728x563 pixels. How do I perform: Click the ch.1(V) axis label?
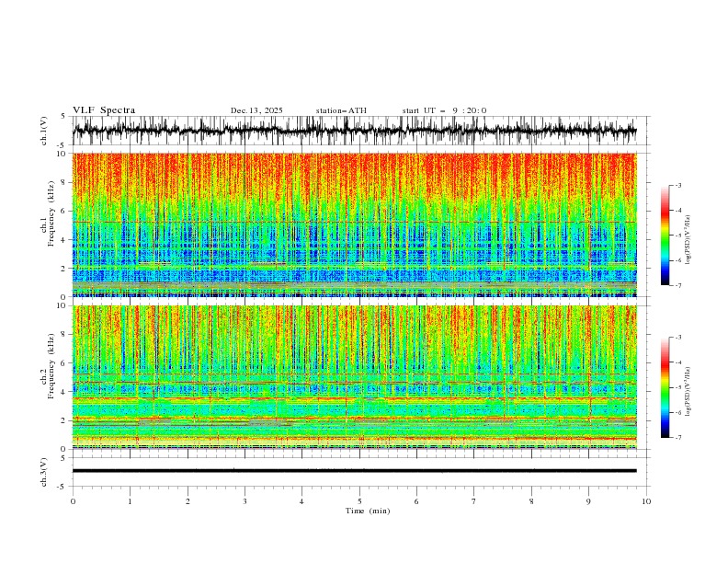click(44, 131)
